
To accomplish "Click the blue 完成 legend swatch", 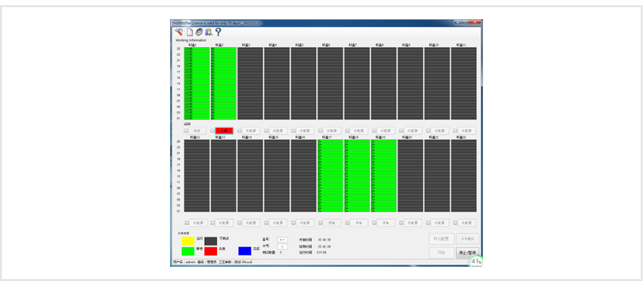I will click(x=244, y=251).
